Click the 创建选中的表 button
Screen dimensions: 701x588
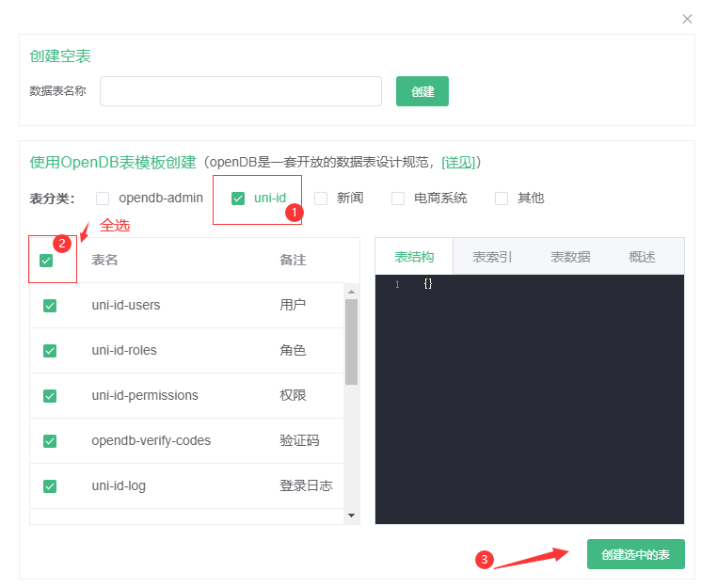pos(636,554)
